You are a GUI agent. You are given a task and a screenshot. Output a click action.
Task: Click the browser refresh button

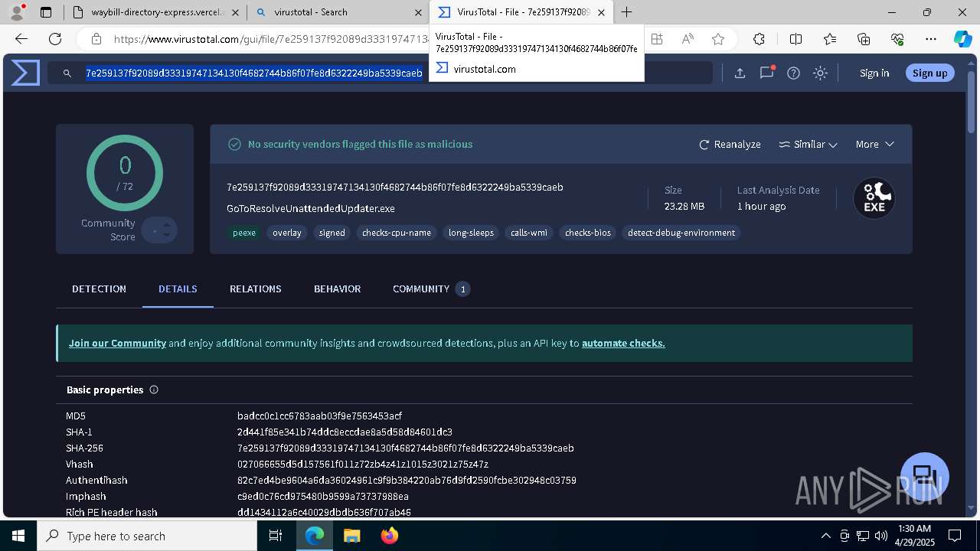click(x=55, y=39)
